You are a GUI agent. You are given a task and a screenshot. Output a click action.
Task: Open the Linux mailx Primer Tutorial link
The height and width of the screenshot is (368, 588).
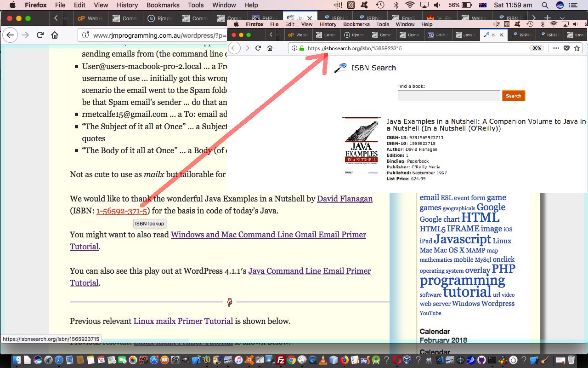point(183,321)
